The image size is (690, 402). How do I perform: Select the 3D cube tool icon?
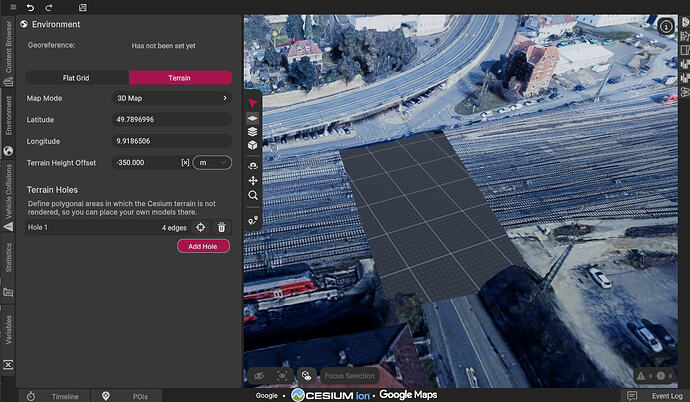tap(253, 145)
